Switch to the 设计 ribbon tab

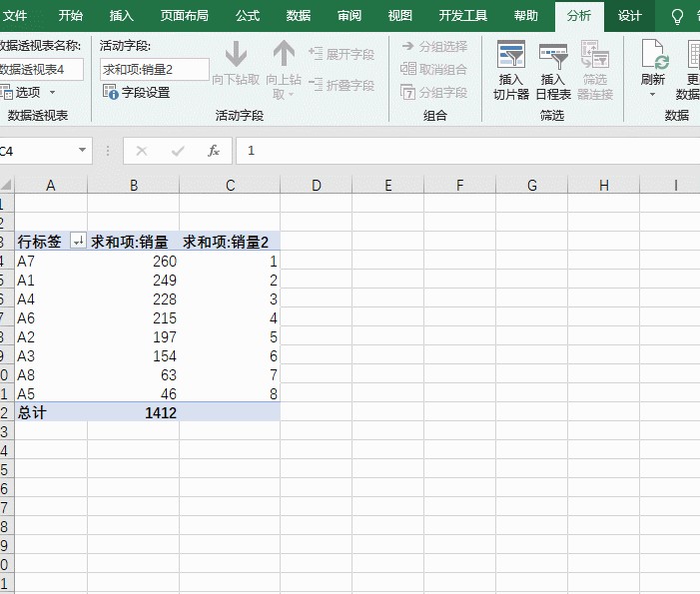[x=629, y=16]
